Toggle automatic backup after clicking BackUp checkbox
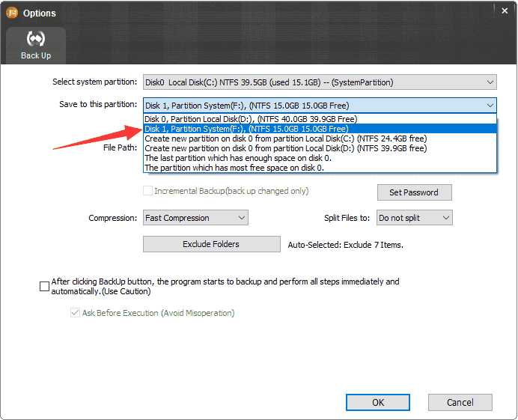Screen dimensions: 518x420 [x=44, y=286]
